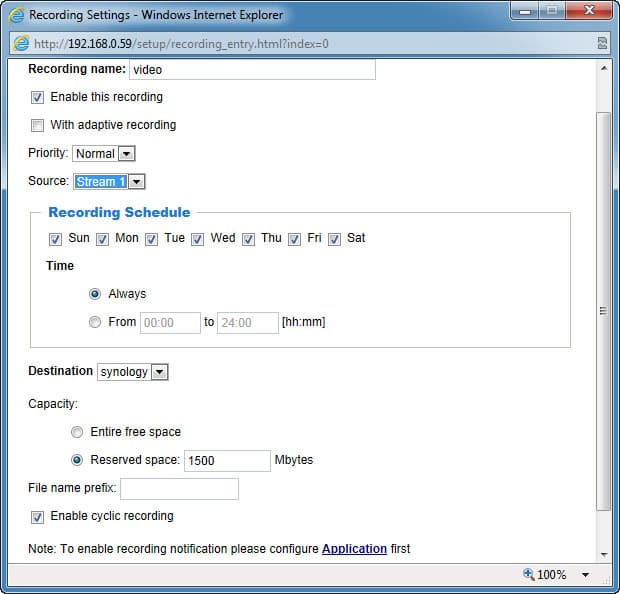Click the URL address bar text
Screen dimensions: 620x594
[x=181, y=44]
